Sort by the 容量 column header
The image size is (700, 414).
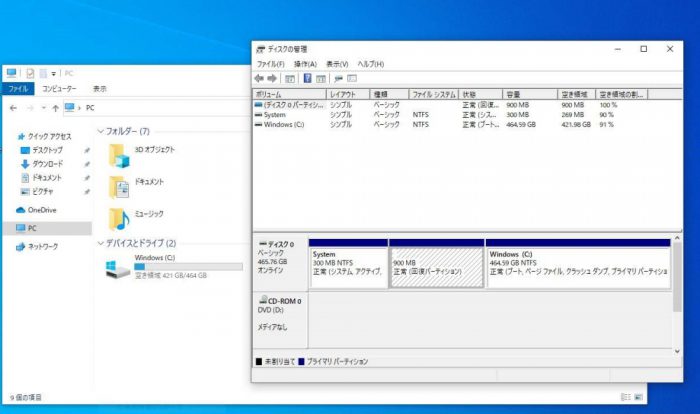point(530,94)
